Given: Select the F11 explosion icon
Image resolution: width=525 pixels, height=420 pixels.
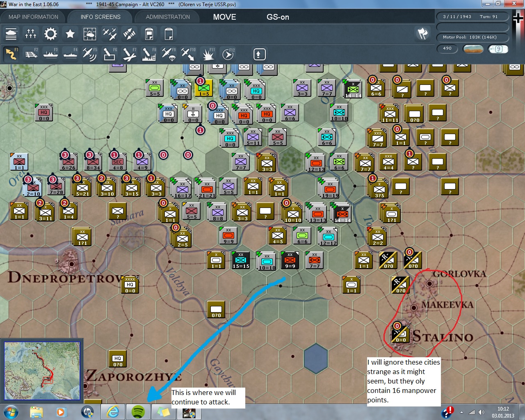Looking at the screenshot, I should tap(208, 54).
